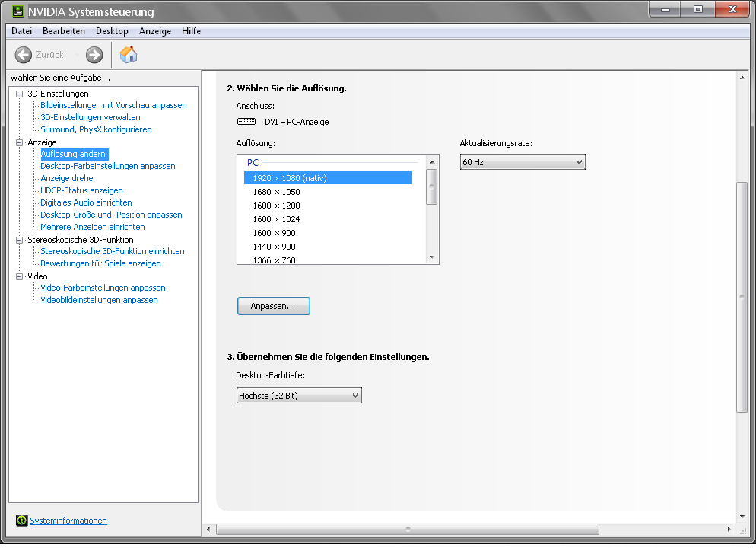This screenshot has width=756, height=548.
Task: Click the DVI connector icon
Action: pyautogui.click(x=246, y=122)
